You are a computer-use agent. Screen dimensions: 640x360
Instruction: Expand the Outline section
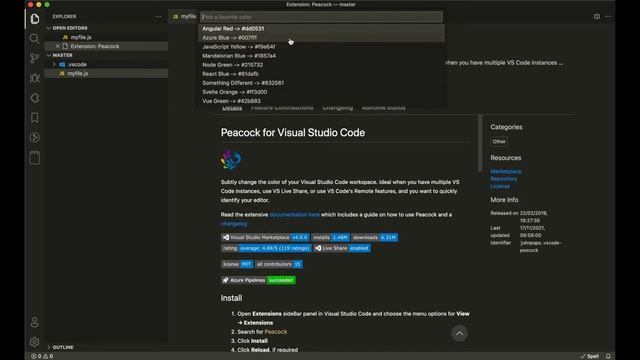tap(107, 347)
